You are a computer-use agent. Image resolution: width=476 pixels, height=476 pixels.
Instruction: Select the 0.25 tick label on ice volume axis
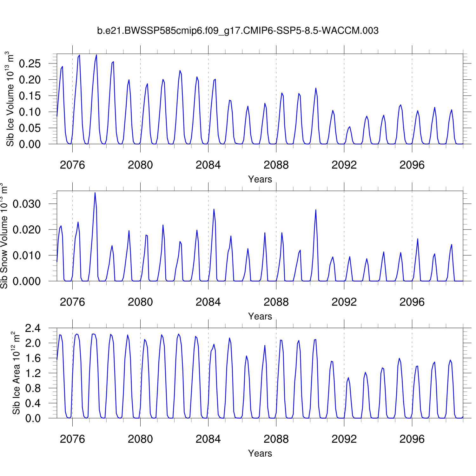30,63
